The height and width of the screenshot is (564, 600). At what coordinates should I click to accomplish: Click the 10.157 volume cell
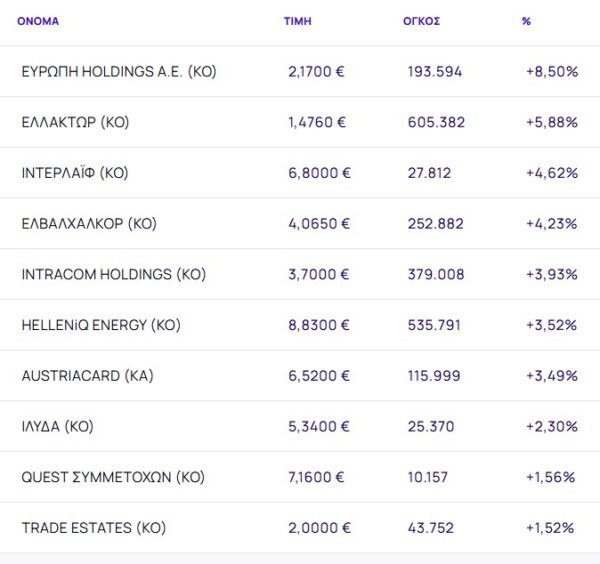click(x=432, y=477)
